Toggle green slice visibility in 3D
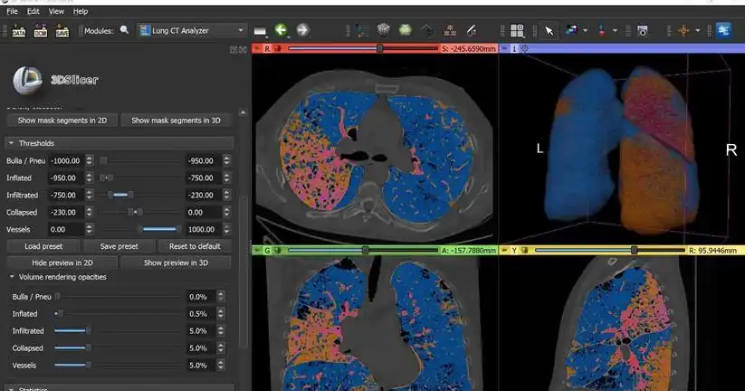This screenshot has width=749, height=391. pyautogui.click(x=278, y=250)
